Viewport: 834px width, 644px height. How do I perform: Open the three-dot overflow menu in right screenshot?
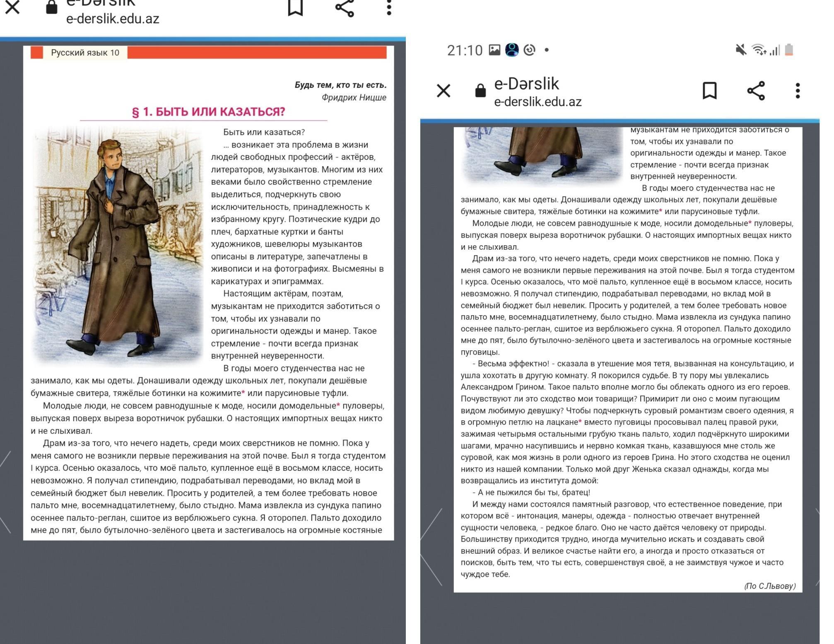click(x=798, y=91)
